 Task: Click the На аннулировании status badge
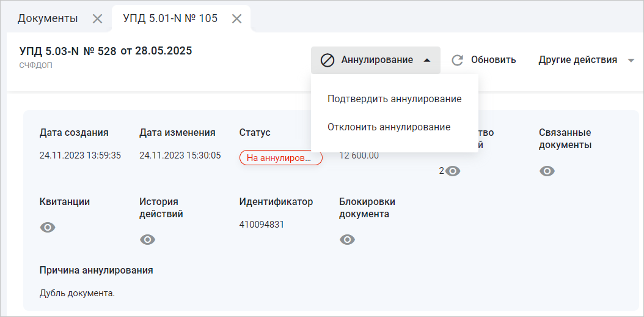point(281,158)
